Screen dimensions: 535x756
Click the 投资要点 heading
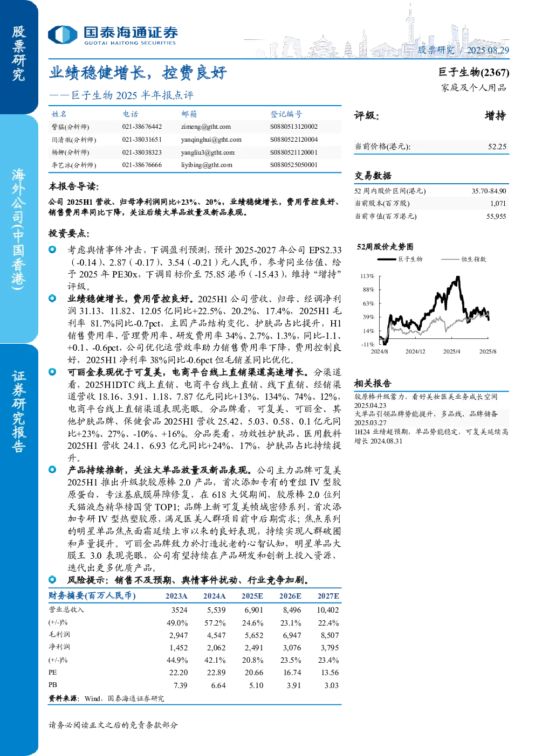[x=70, y=233]
